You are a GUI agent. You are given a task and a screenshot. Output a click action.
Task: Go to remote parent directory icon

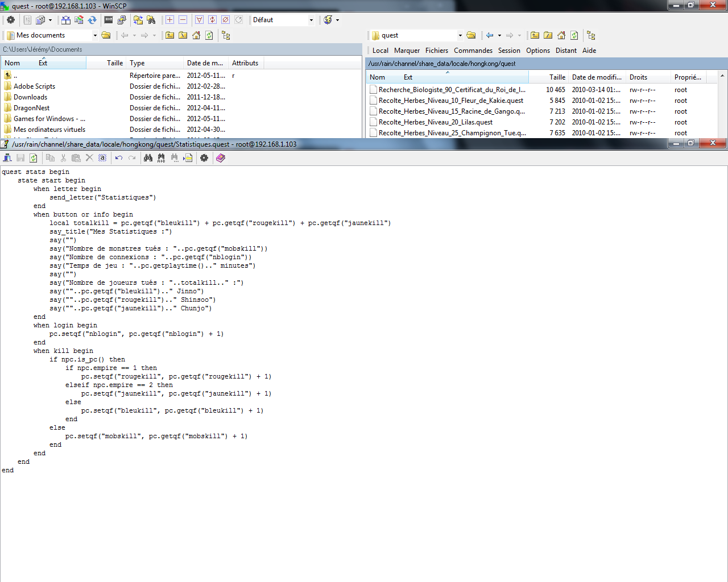[535, 35]
